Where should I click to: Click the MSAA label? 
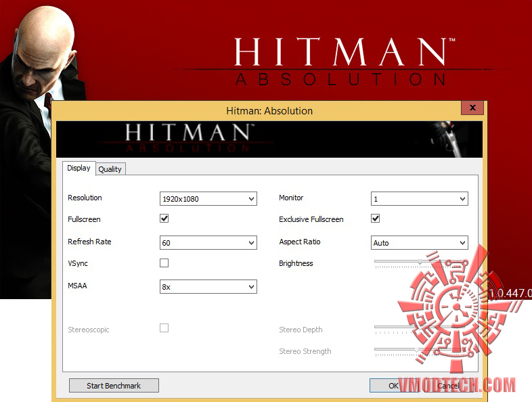[x=77, y=286]
